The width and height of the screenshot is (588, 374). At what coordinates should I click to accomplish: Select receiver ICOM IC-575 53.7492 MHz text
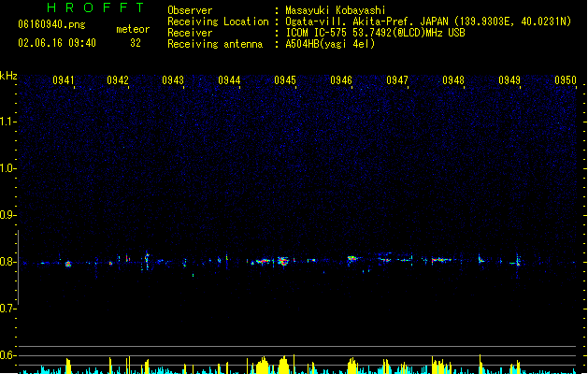(375, 33)
